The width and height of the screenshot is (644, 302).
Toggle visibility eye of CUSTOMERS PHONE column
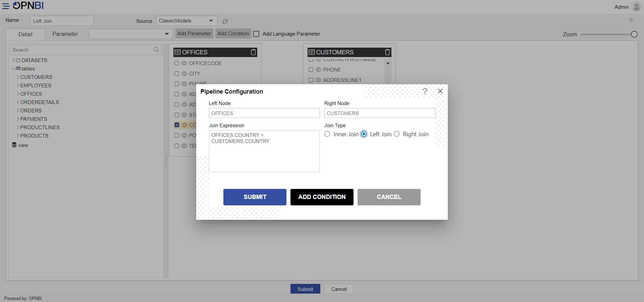pos(318,70)
